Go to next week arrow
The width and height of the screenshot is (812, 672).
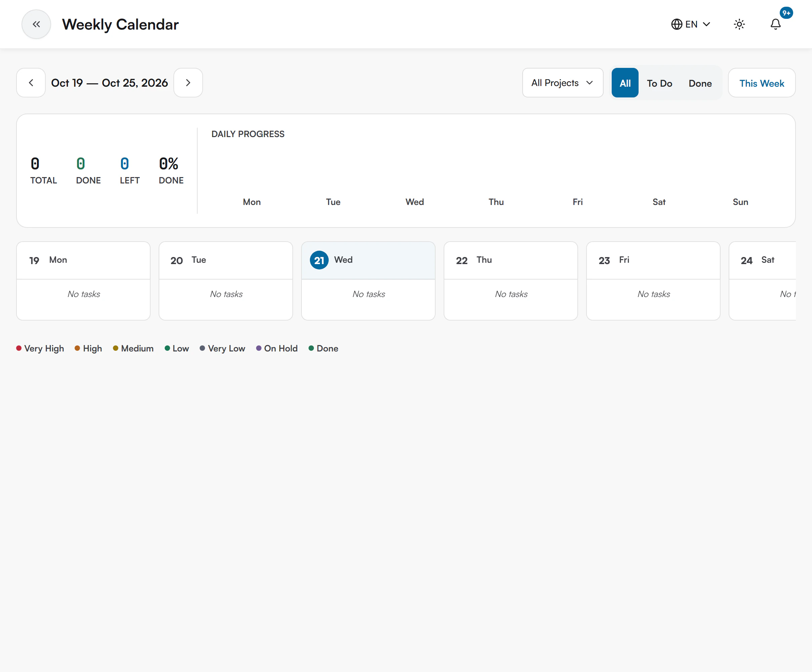188,83
